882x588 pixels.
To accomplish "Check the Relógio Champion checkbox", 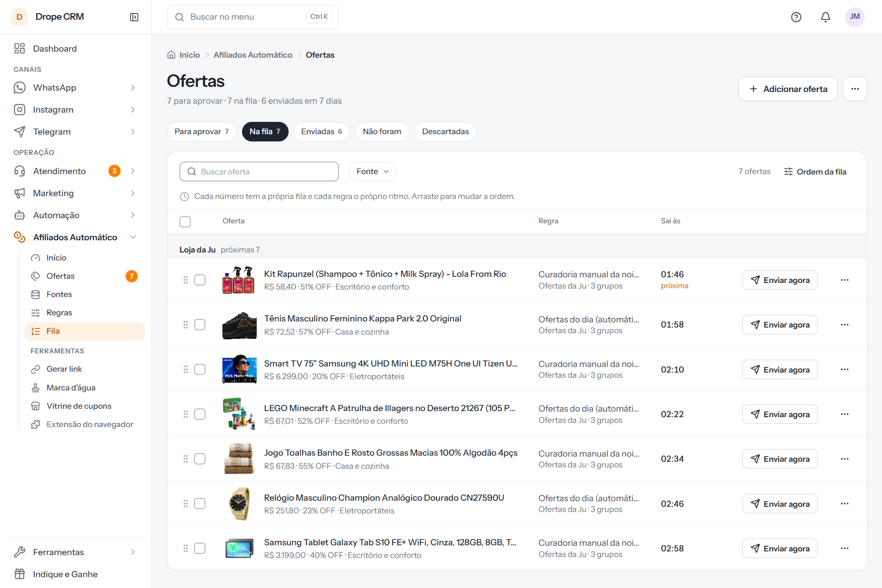I will [x=200, y=504].
